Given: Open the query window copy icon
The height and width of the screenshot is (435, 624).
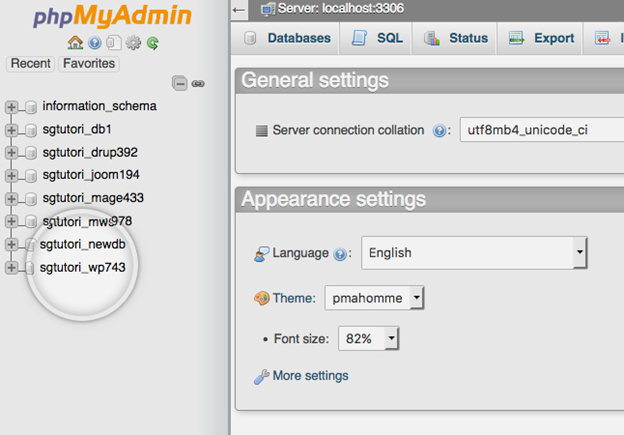Looking at the screenshot, I should [114, 43].
